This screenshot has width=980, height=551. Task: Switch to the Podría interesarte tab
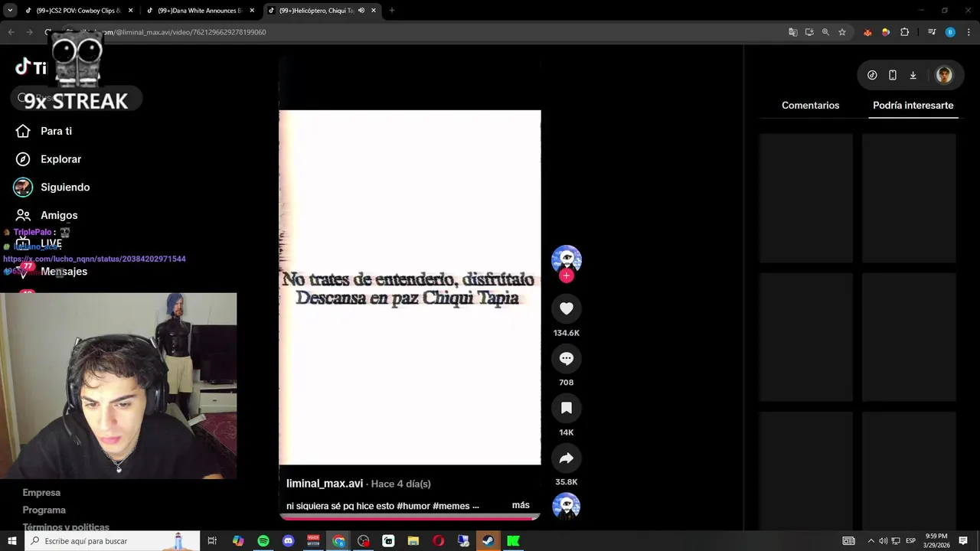[x=913, y=106]
